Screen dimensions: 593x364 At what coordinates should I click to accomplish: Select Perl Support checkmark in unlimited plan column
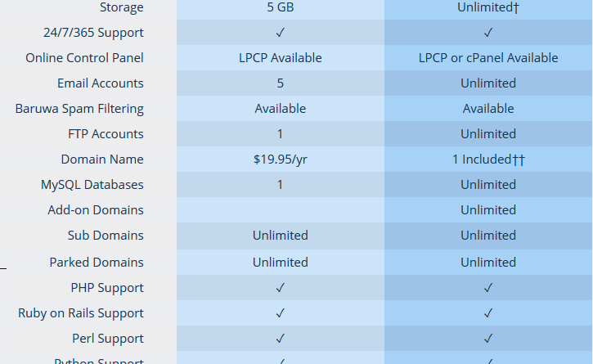(x=488, y=339)
